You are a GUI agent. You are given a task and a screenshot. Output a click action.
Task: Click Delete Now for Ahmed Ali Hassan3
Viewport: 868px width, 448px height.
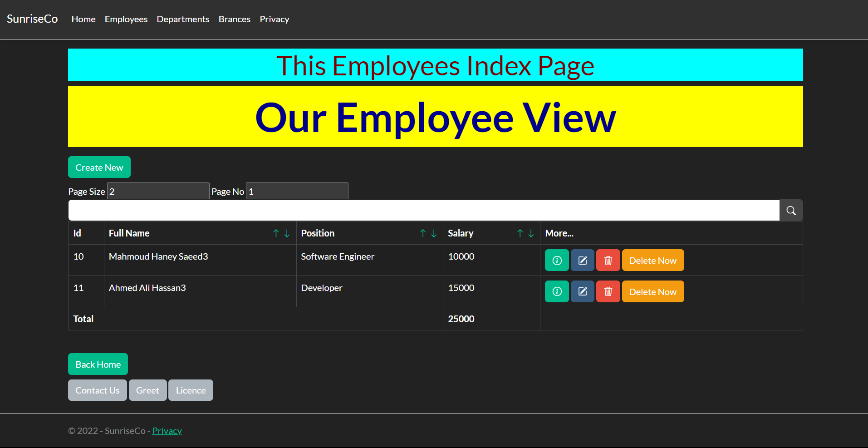[x=652, y=292]
